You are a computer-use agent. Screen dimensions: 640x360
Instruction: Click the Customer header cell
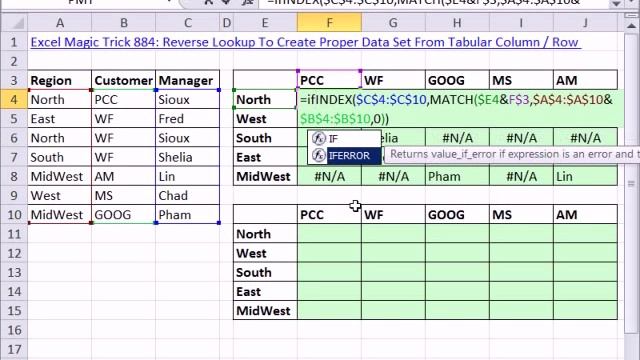click(x=124, y=80)
